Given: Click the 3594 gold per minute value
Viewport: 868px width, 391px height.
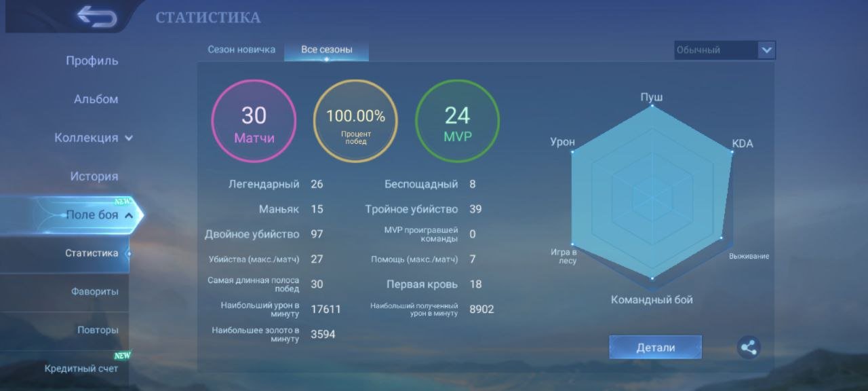Looking at the screenshot, I should coord(323,335).
